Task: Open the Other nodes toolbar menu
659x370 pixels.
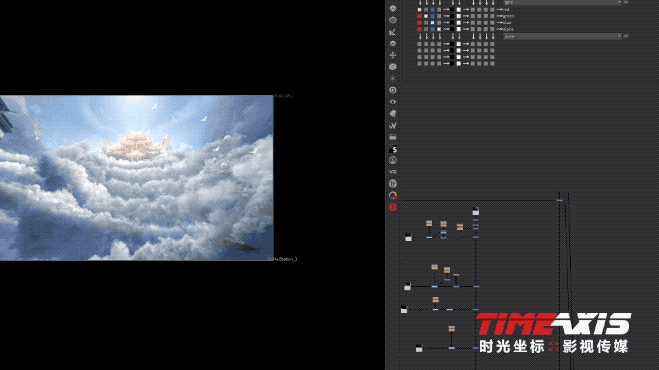Action: [393, 137]
